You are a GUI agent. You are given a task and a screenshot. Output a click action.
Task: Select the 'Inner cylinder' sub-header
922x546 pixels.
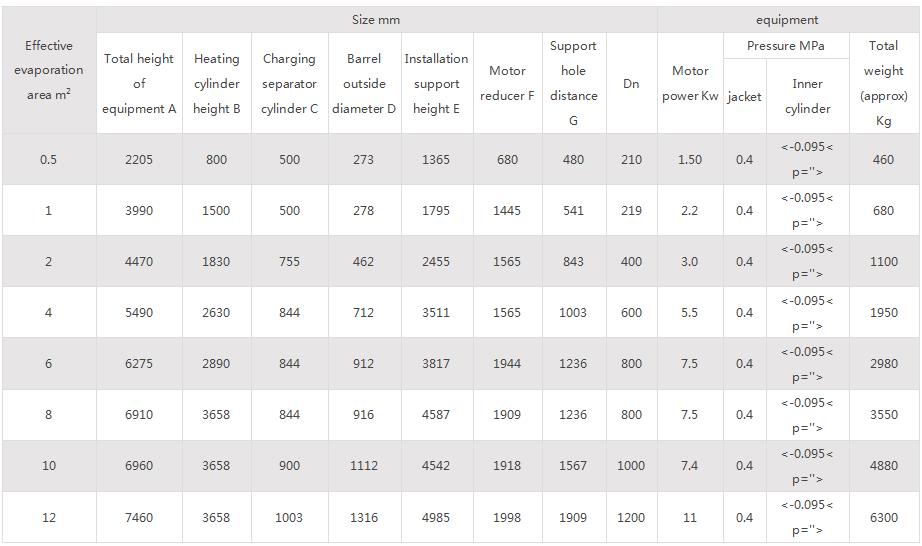pos(807,97)
